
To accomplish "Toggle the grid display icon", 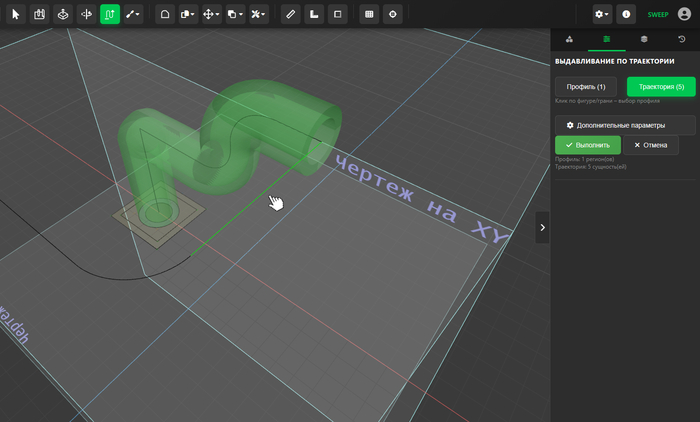I will click(369, 14).
